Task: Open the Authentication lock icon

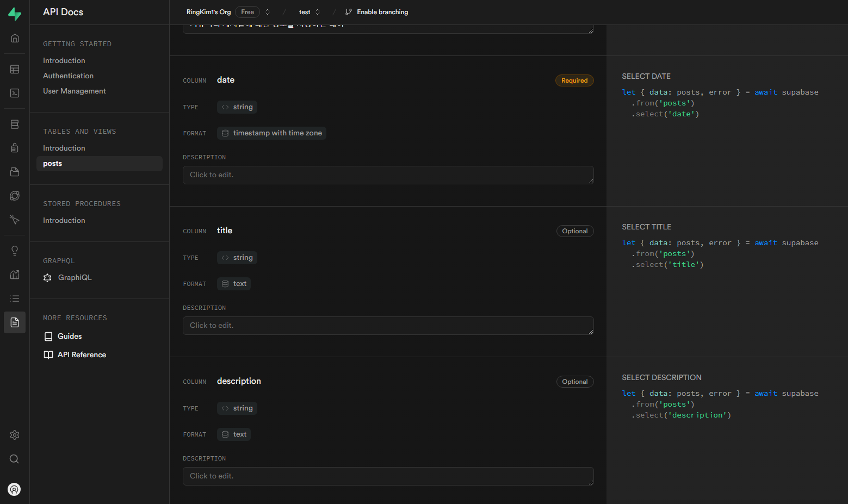Action: [x=15, y=148]
